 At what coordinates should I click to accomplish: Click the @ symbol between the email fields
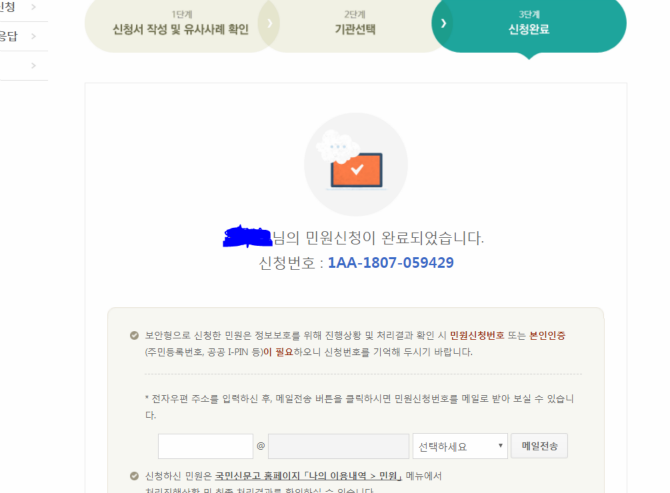(x=260, y=446)
